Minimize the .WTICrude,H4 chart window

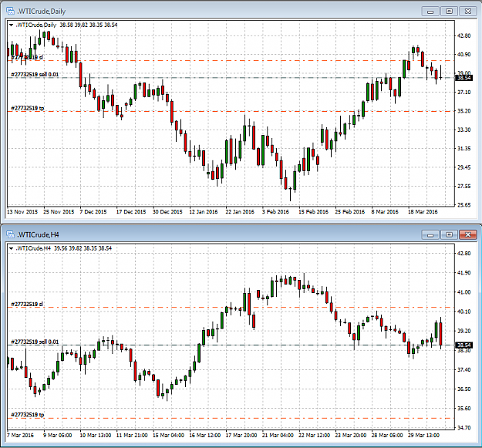click(x=430, y=234)
